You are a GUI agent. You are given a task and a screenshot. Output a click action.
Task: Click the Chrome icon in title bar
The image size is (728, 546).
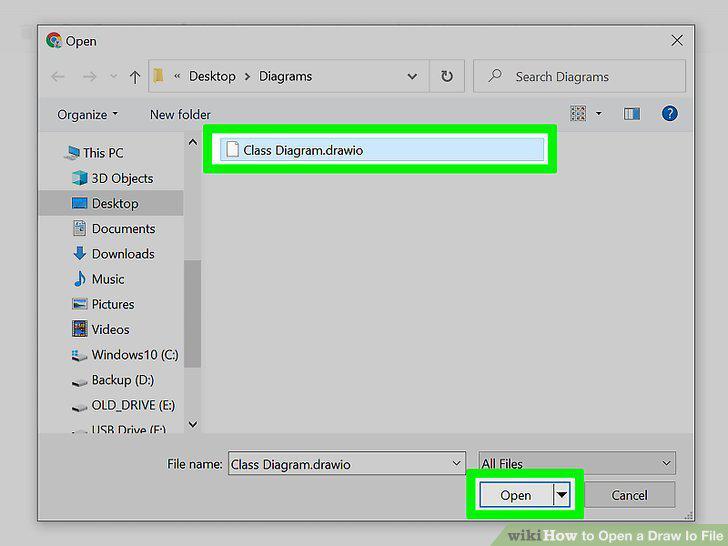[54, 40]
